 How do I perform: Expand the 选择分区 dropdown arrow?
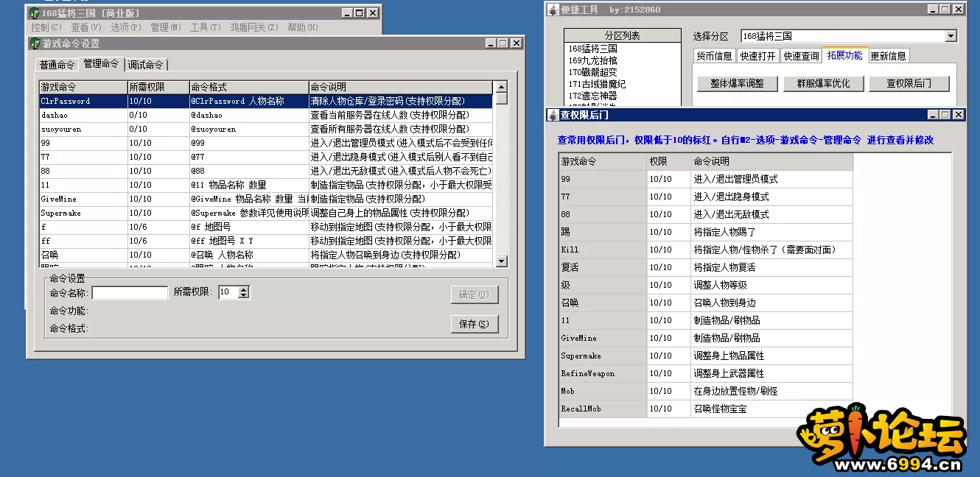[x=951, y=36]
